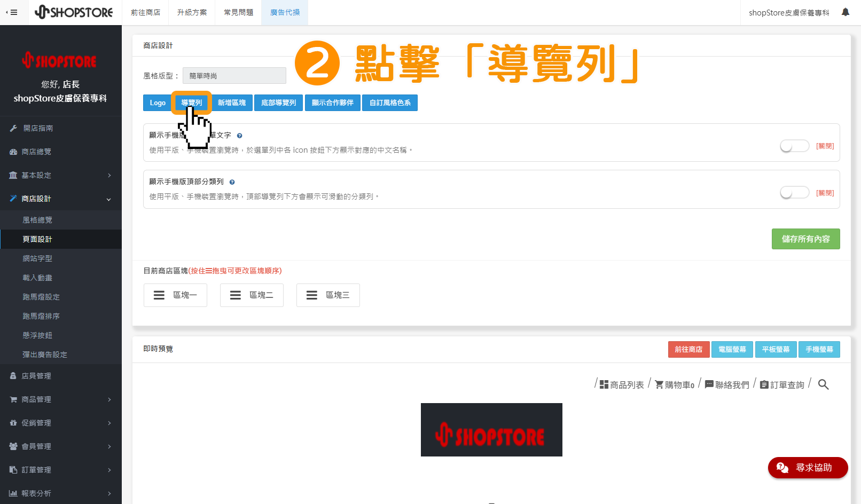
Task: Select 網站字型 in sidebar
Action: [x=61, y=258]
